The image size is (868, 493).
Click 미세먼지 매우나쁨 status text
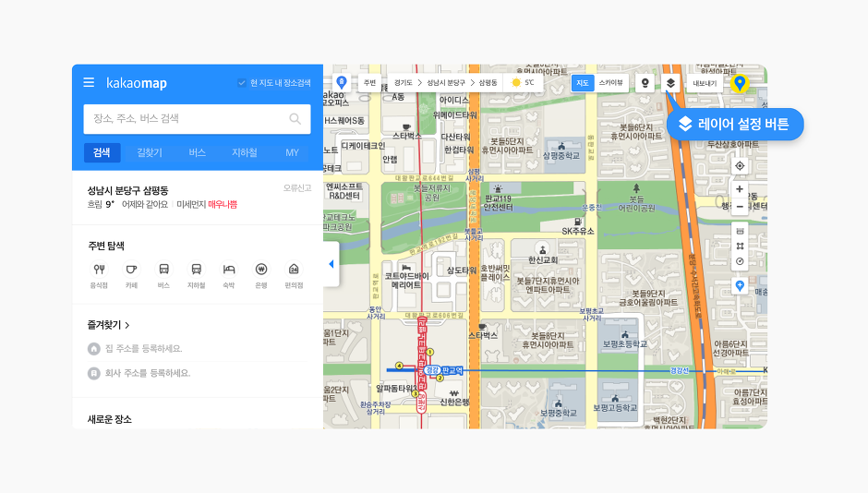[207, 205]
